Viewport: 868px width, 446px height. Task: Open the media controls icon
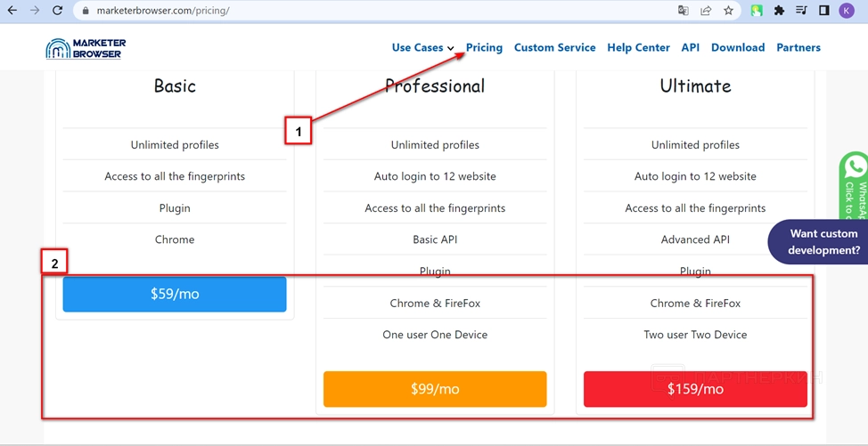pos(802,11)
